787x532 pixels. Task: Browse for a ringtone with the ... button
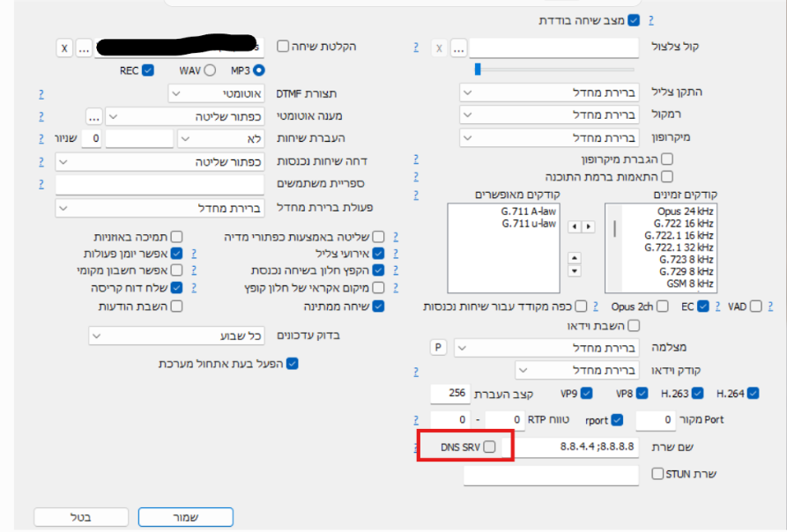point(457,47)
